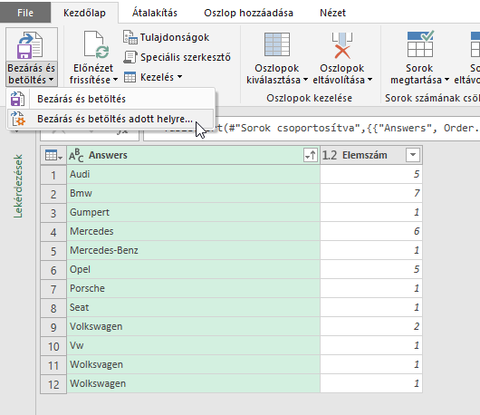Click the Oszlopok eltávolítása icon
The image size is (480, 415).
[342, 45]
